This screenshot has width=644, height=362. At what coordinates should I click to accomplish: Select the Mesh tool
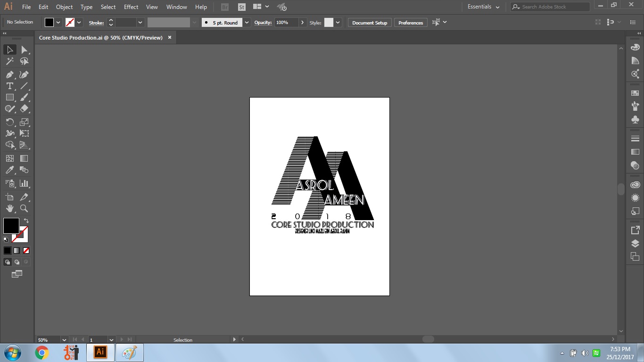[9, 158]
